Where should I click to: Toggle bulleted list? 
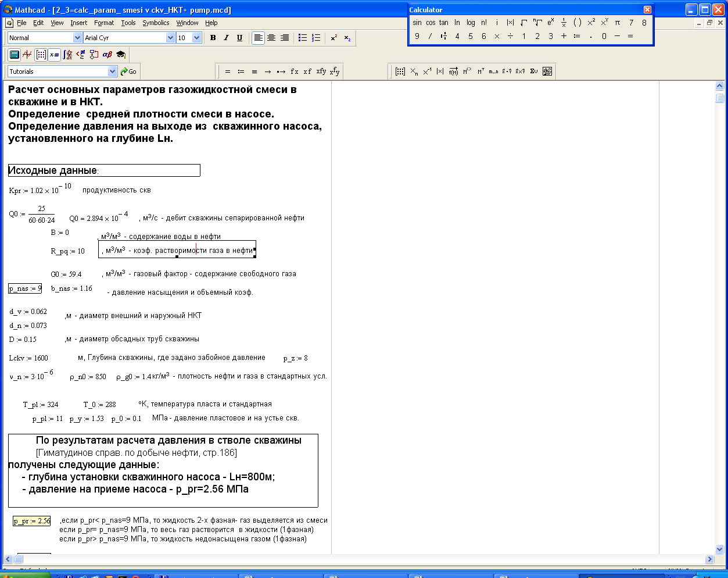[x=303, y=38]
